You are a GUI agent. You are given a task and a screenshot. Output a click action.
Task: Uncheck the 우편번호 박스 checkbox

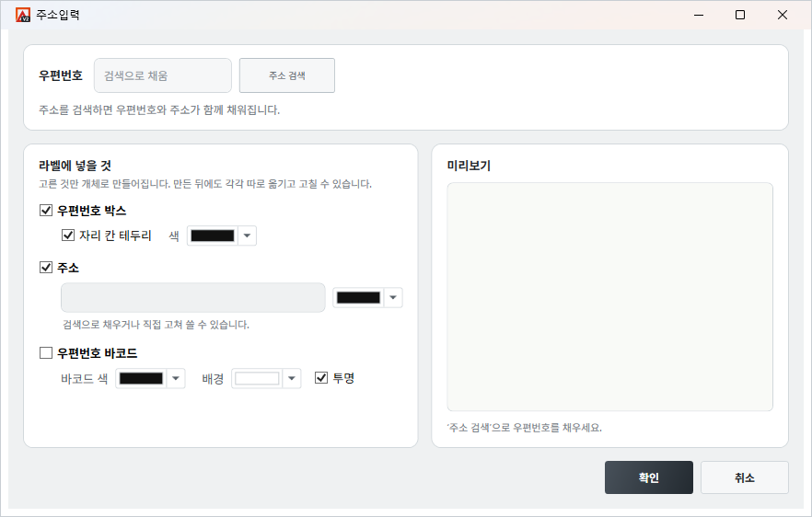46,210
